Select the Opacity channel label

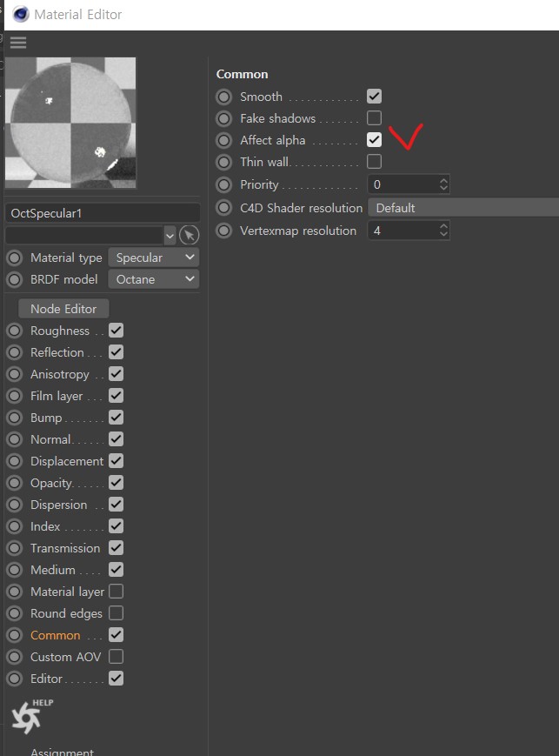(51, 483)
